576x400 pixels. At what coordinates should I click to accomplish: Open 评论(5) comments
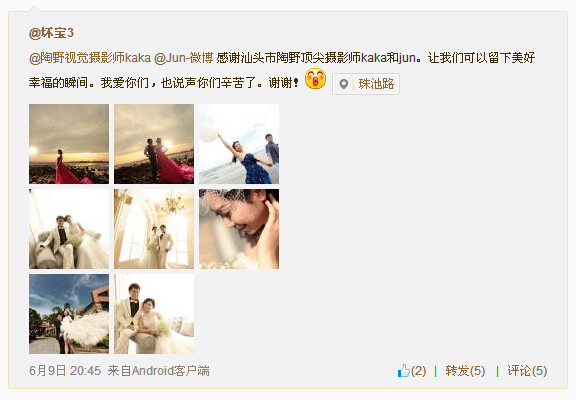click(527, 371)
